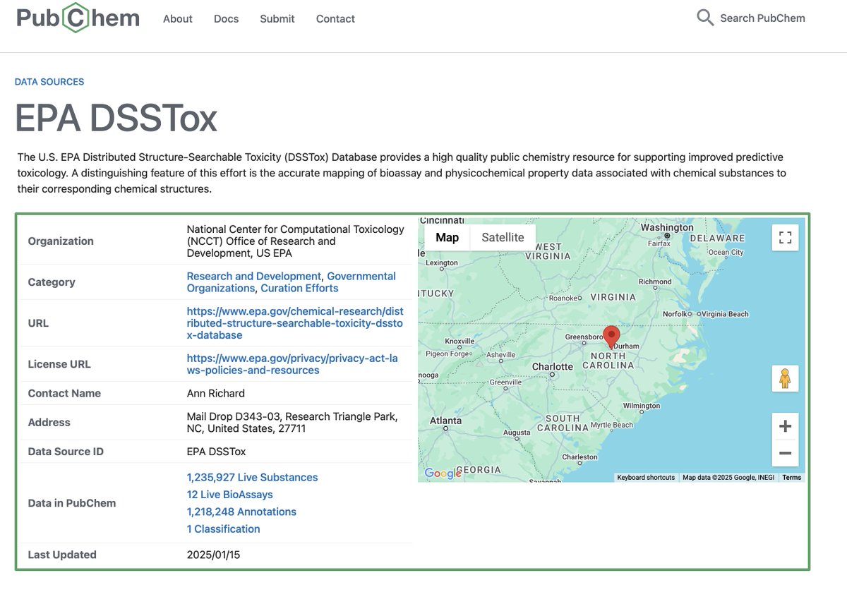Click the EPA DSSTox page heading
847x616 pixels.
(x=116, y=118)
